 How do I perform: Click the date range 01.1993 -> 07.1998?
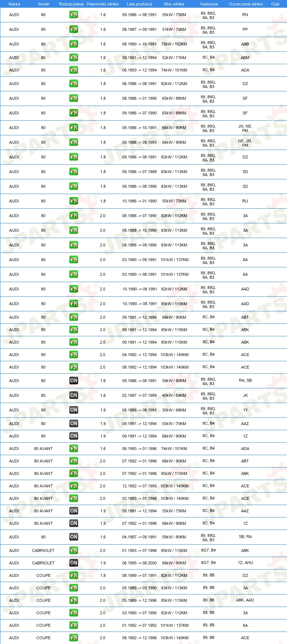click(x=139, y=550)
